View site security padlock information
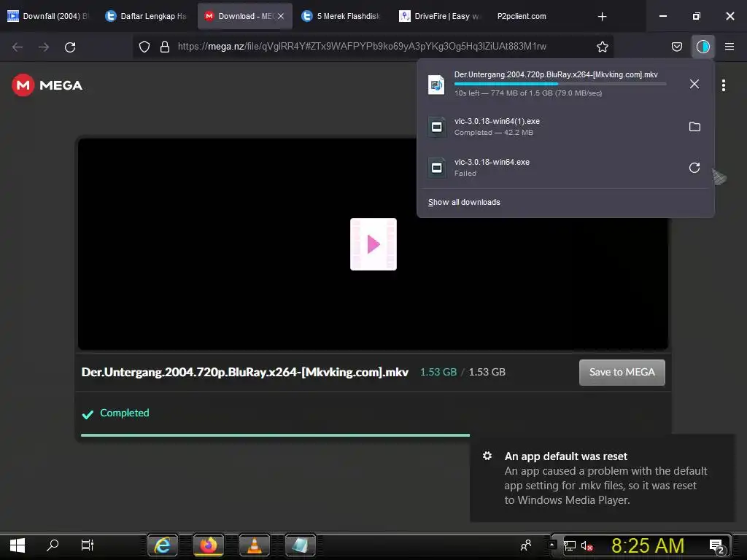The width and height of the screenshot is (747, 560). pos(165,47)
